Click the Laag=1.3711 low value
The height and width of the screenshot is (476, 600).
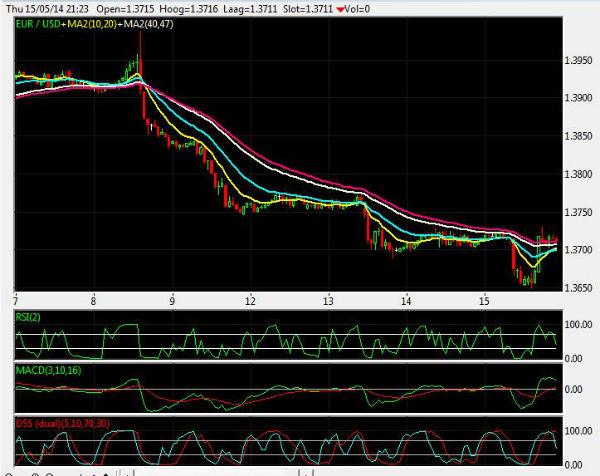(250, 9)
